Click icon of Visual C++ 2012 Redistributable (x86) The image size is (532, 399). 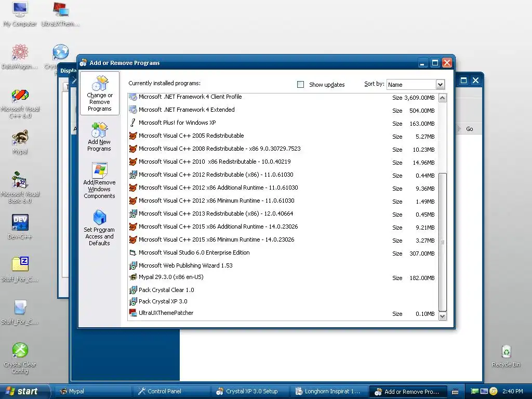[x=133, y=175]
